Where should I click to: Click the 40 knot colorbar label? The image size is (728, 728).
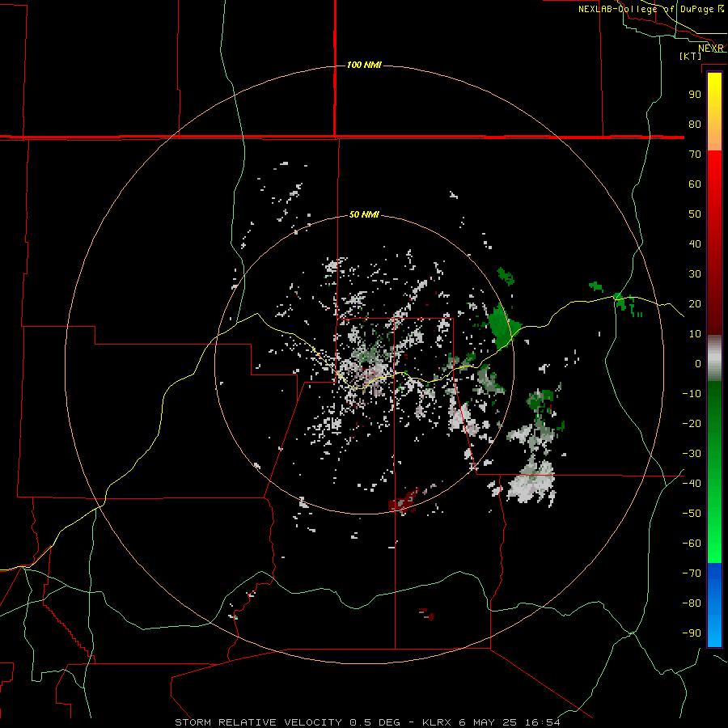point(695,244)
